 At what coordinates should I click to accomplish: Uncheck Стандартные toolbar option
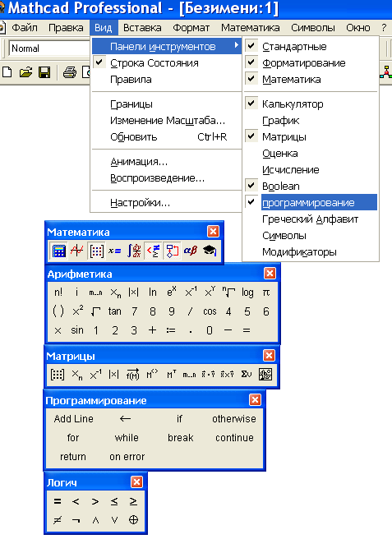point(311,46)
